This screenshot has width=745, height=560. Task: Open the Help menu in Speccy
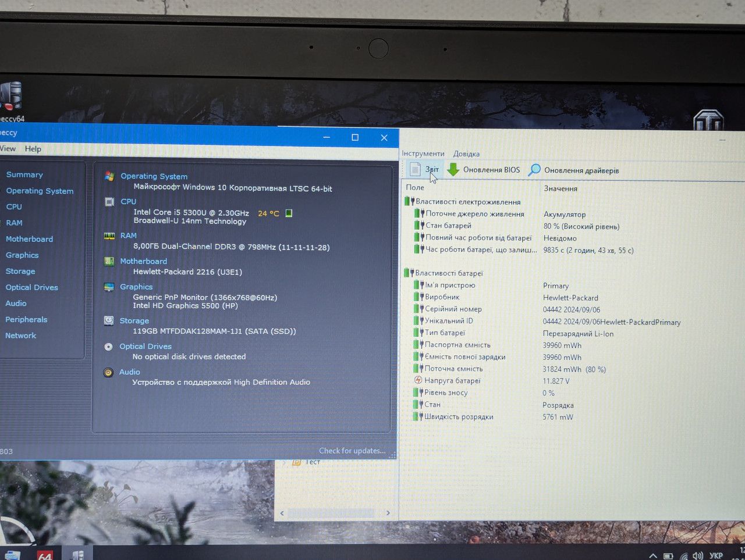(33, 149)
